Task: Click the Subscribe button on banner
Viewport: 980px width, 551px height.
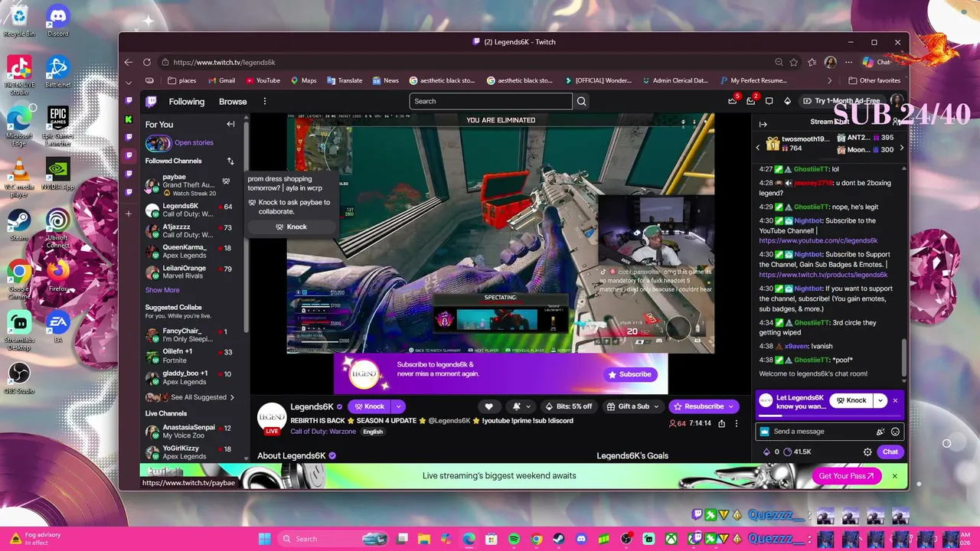Action: point(631,374)
